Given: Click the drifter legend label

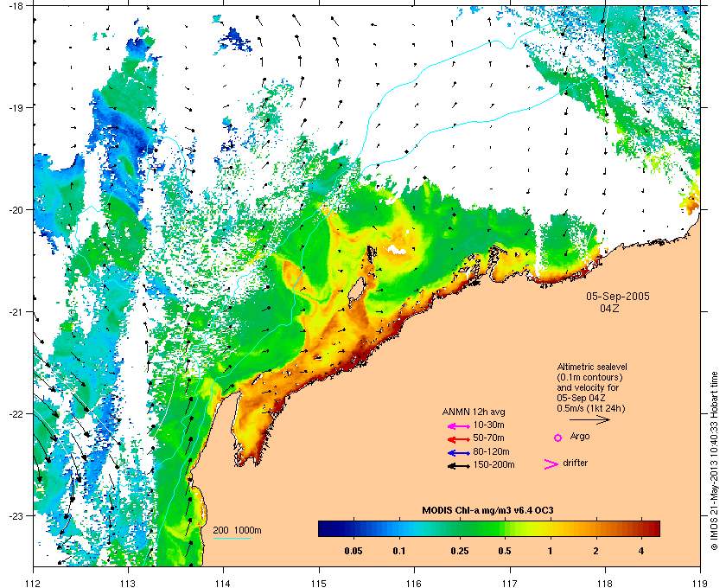Looking at the screenshot, I should [575, 463].
